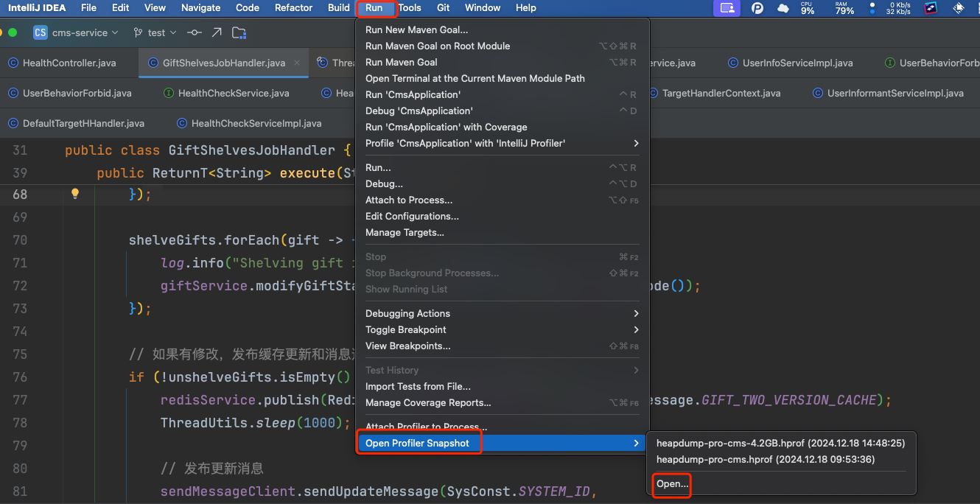Choose Run 'CmsApplication' with Coverage
Viewport: 980px width, 504px height.
[503, 127]
